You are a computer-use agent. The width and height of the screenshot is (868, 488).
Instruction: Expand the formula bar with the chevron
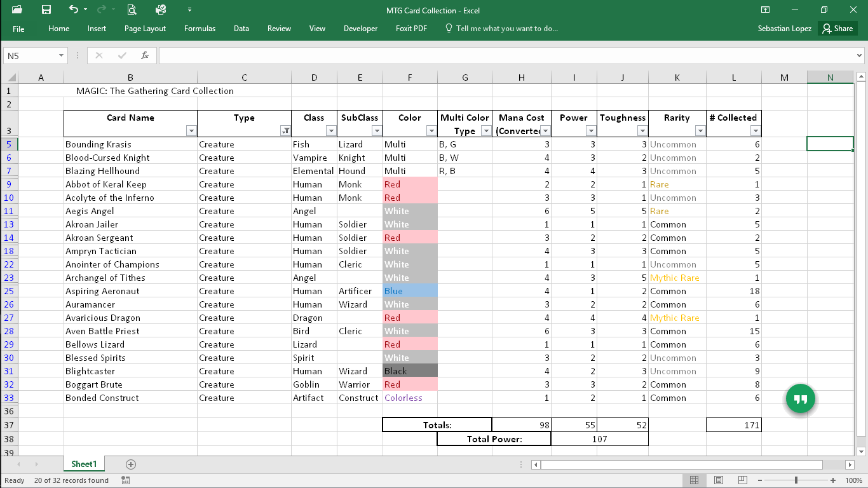(860, 56)
